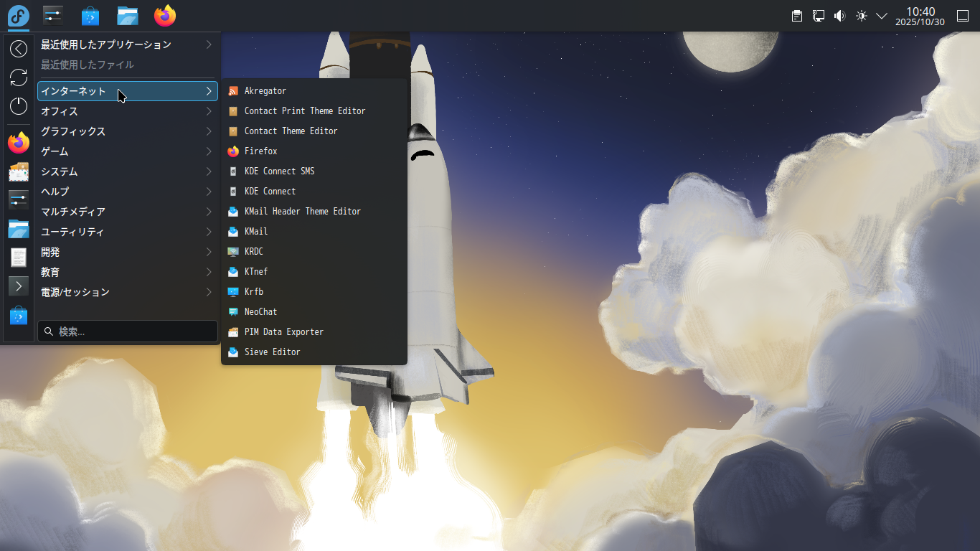Open Sieve Editor entry
Viewport: 980px width, 551px height.
tap(314, 352)
